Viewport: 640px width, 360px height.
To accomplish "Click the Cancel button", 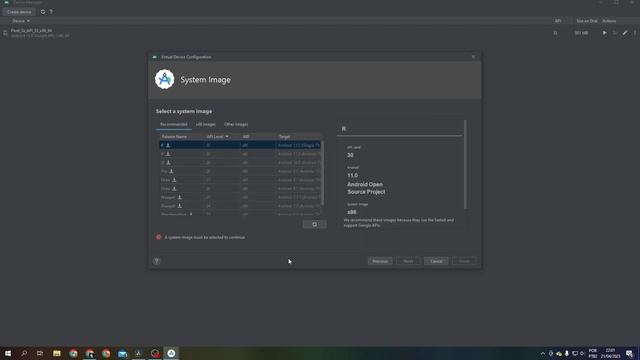I will coord(436,261).
